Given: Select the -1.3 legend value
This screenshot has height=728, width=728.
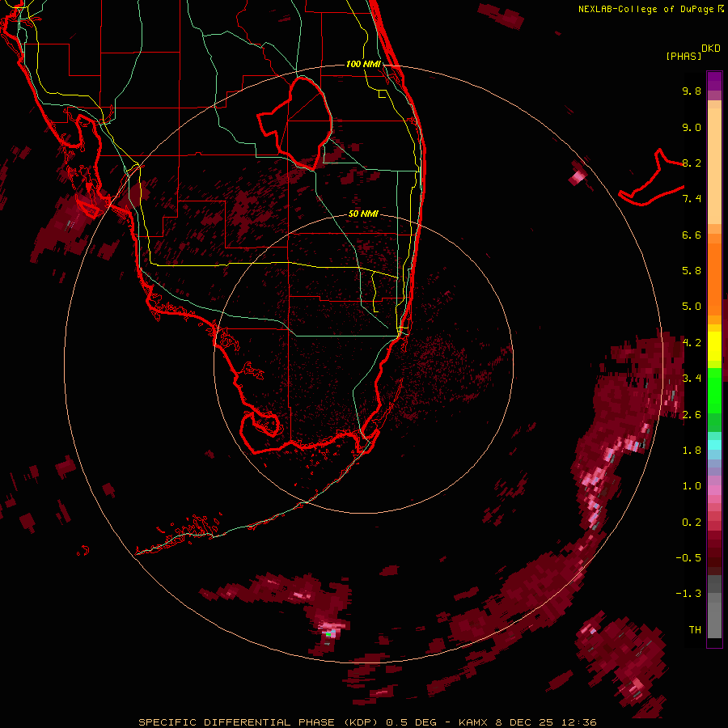Looking at the screenshot, I should 688,594.
